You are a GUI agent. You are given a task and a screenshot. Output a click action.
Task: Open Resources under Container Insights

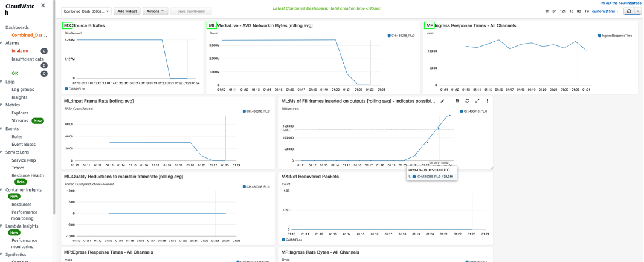pyautogui.click(x=21, y=204)
